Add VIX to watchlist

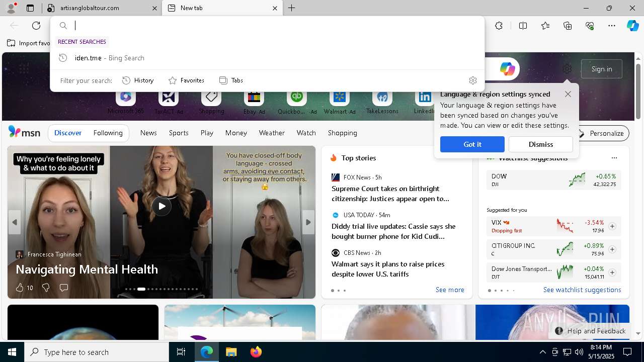612,226
